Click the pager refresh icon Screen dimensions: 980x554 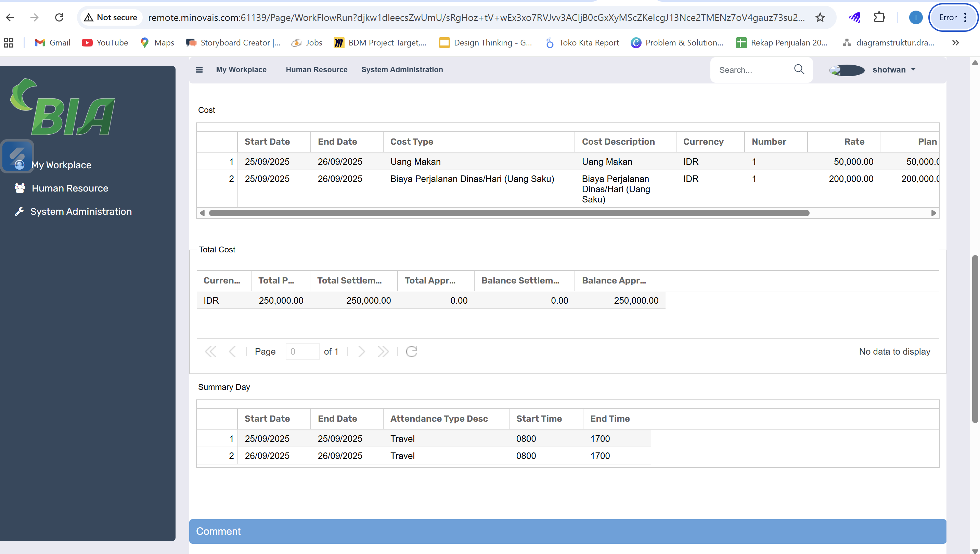click(412, 352)
